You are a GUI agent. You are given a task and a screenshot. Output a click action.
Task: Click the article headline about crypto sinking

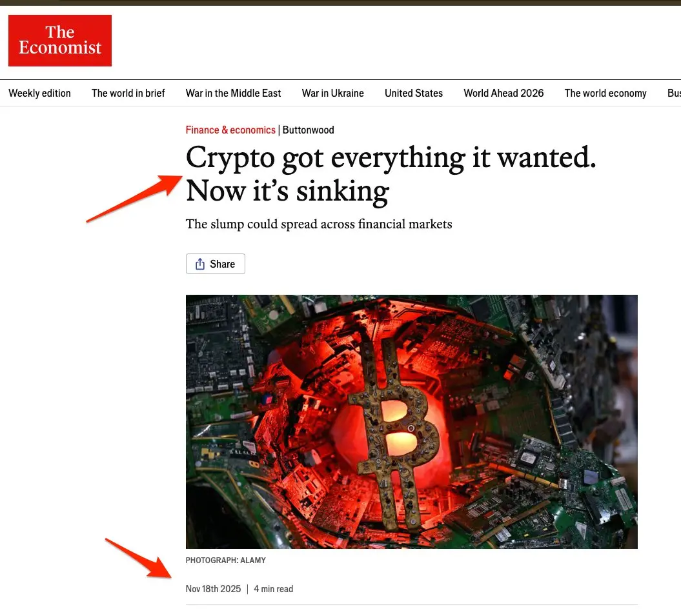(x=391, y=174)
